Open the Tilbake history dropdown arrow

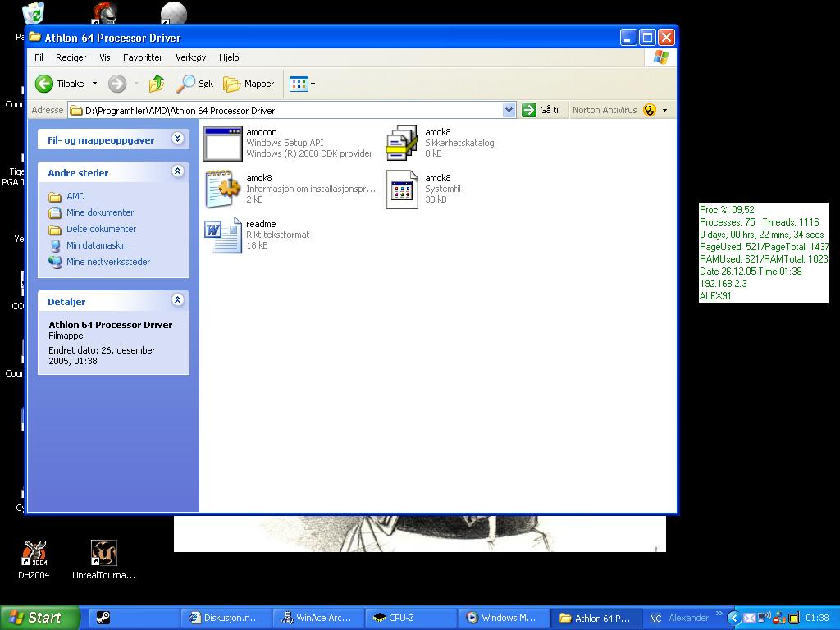point(95,84)
